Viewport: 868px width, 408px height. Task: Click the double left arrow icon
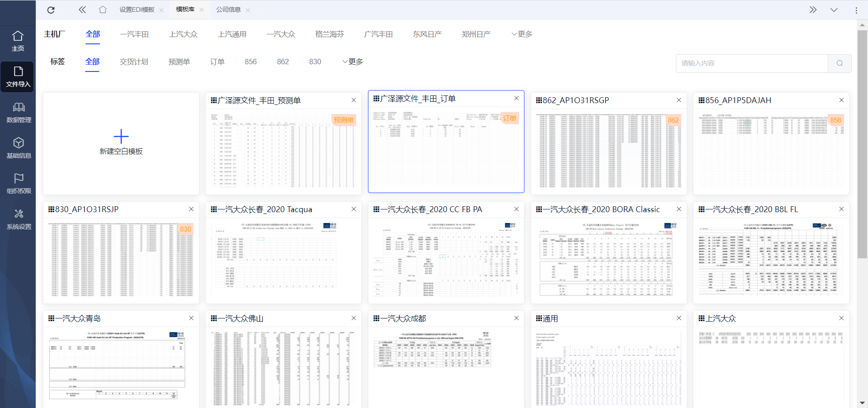[x=82, y=10]
